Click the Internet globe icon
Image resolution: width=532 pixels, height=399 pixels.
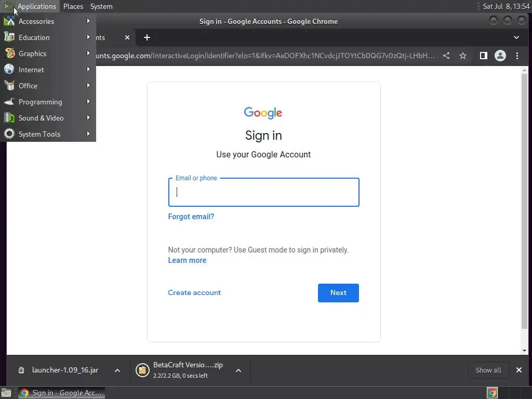[x=9, y=69]
